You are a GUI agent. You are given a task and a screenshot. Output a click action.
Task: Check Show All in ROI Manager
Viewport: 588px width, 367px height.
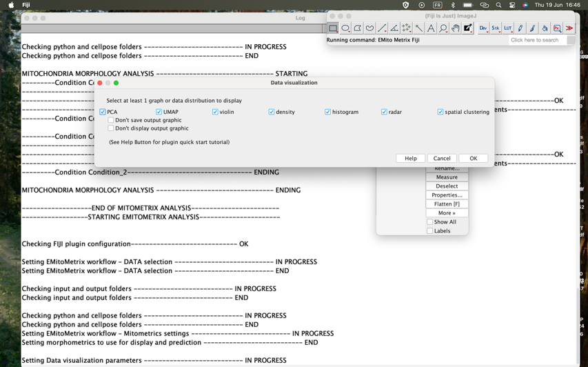[429, 221]
